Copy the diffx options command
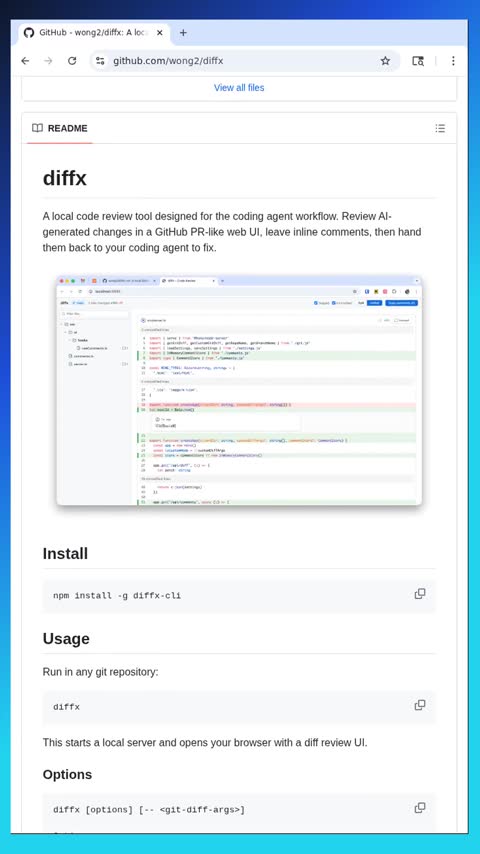Viewport: 480px width, 854px height. click(x=420, y=808)
